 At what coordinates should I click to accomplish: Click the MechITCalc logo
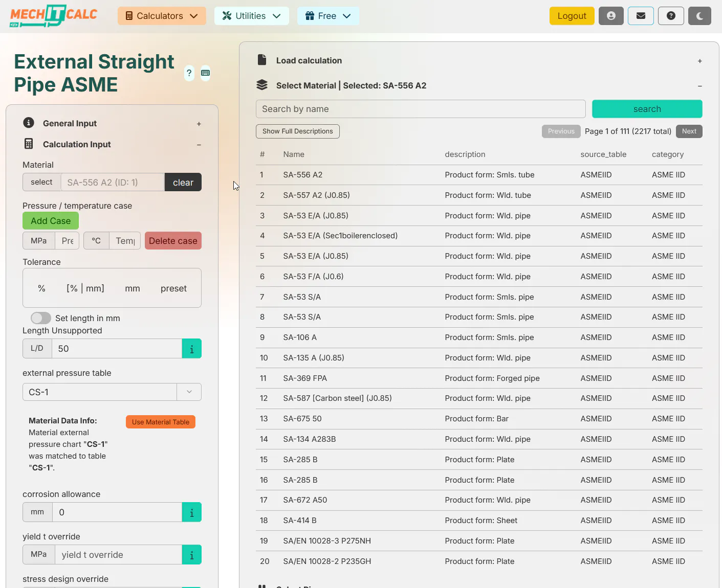pyautogui.click(x=53, y=16)
